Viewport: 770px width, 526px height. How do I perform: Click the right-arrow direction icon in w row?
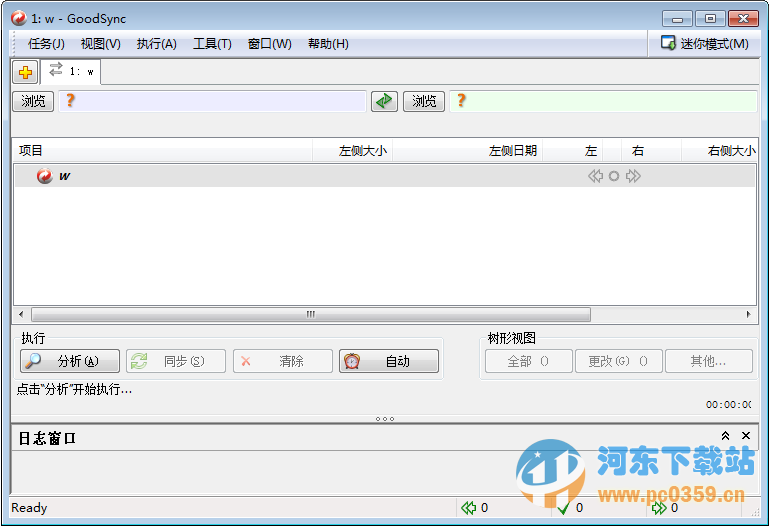[x=633, y=176]
